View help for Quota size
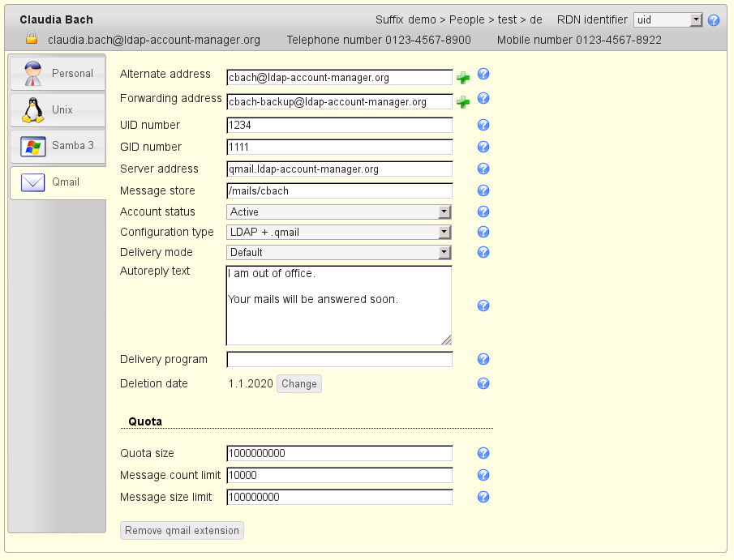This screenshot has width=734, height=560. [483, 453]
